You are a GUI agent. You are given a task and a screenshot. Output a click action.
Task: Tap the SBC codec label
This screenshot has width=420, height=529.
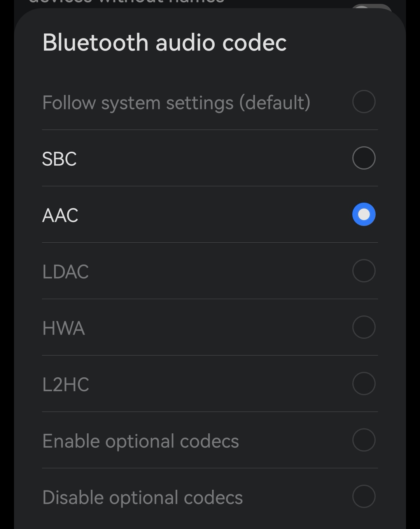tap(59, 159)
